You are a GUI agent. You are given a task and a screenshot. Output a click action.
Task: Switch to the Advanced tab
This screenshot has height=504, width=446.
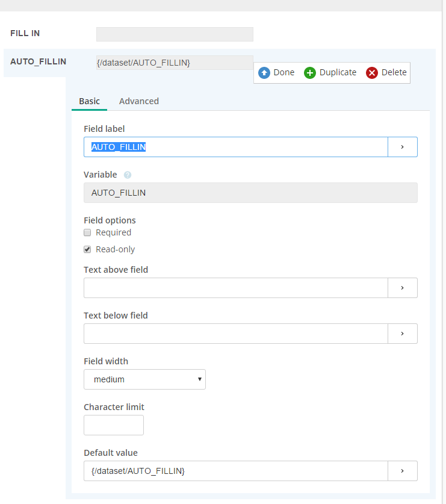pyautogui.click(x=139, y=101)
